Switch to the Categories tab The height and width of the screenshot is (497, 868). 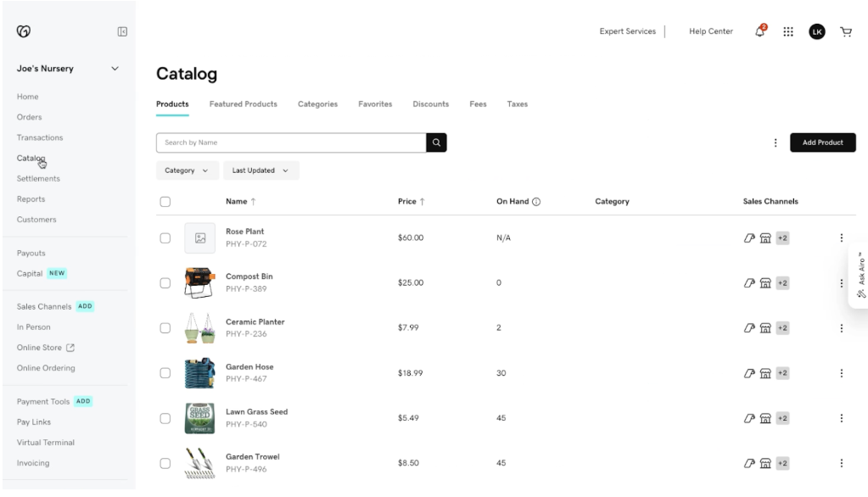coord(317,104)
